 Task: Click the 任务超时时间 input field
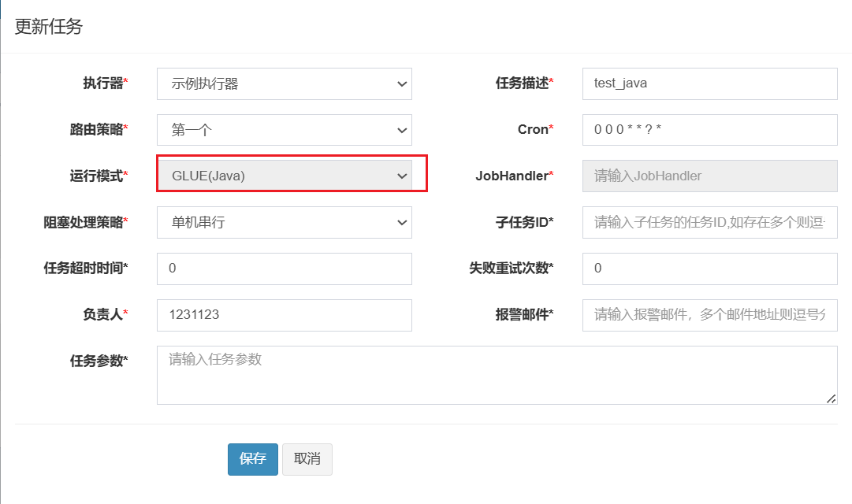284,269
